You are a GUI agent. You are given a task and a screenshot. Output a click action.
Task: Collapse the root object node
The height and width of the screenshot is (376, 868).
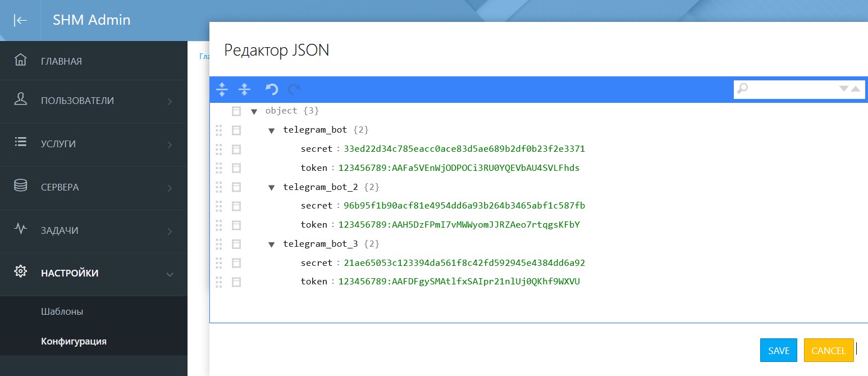[x=254, y=111]
